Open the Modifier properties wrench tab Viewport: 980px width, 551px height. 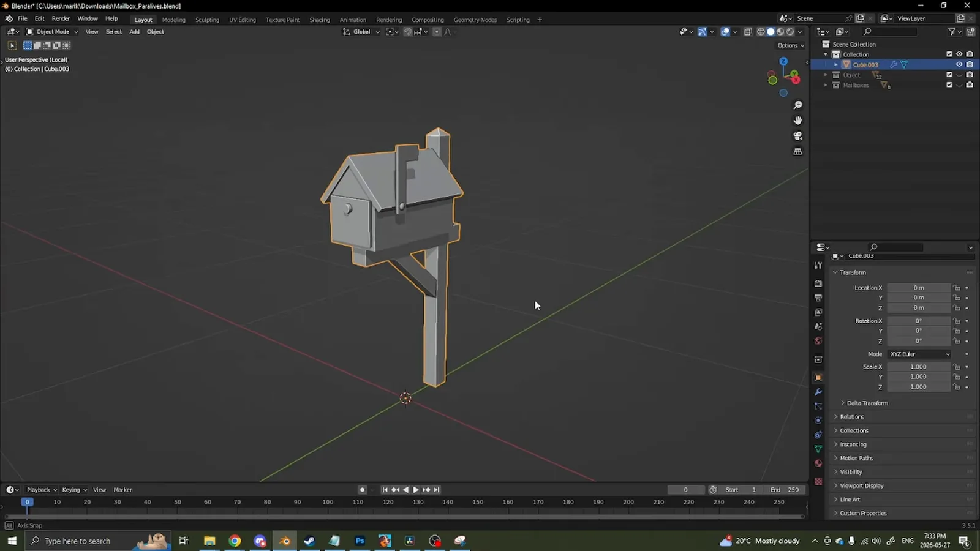pyautogui.click(x=818, y=392)
